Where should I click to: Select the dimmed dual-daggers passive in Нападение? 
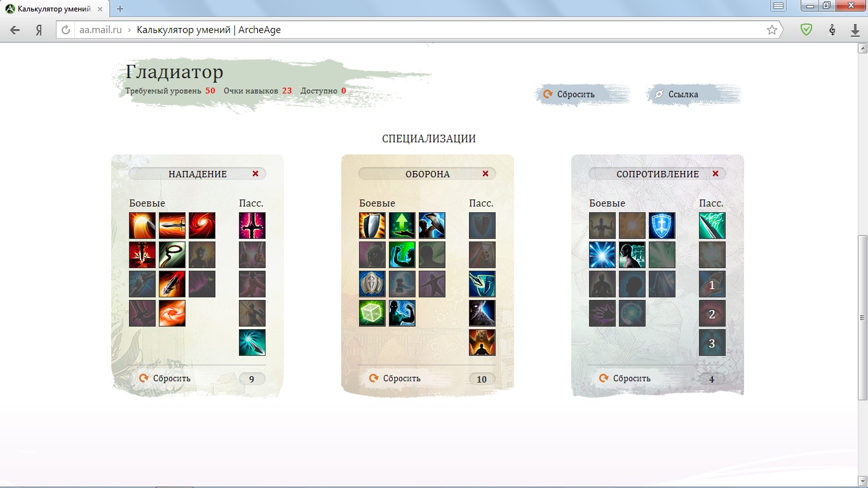(252, 255)
